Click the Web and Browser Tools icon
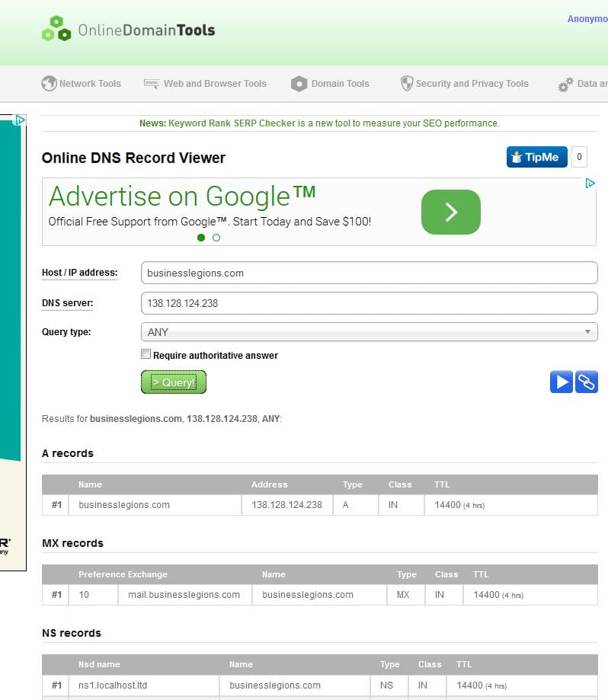 click(152, 84)
